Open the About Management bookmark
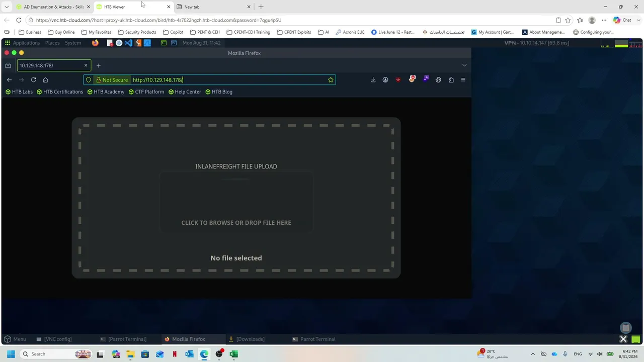Viewport: 644px width, 362px height. point(543,32)
